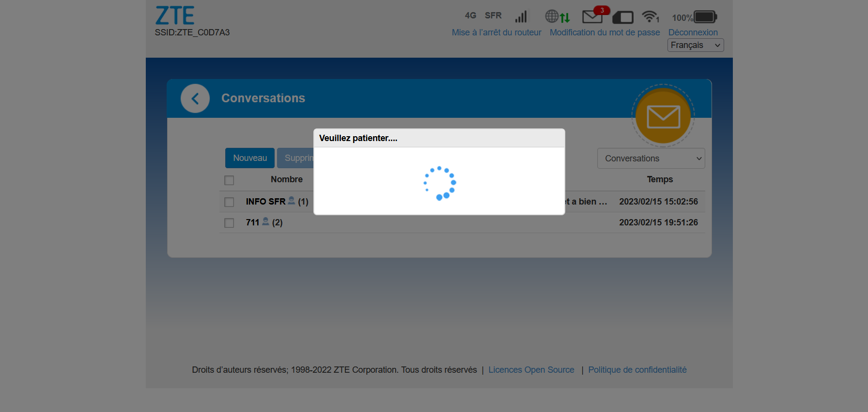Click the SIM card status icon
This screenshot has height=412, width=868.
pos(623,17)
